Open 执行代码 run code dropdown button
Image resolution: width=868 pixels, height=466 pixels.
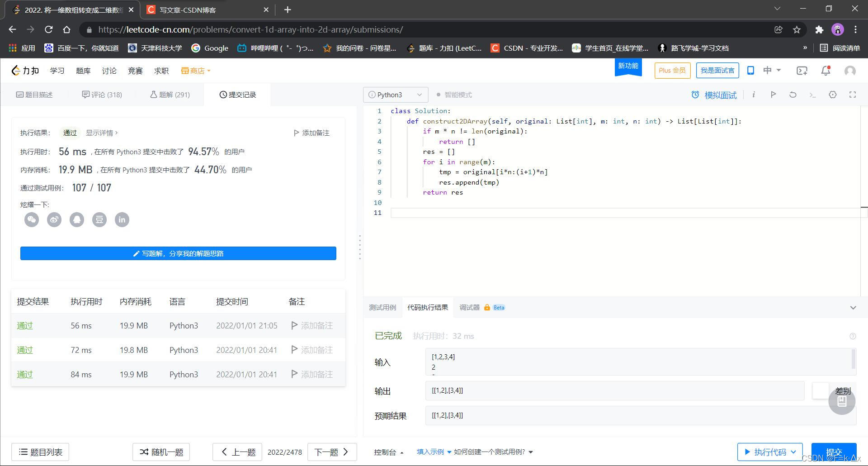[770, 452]
